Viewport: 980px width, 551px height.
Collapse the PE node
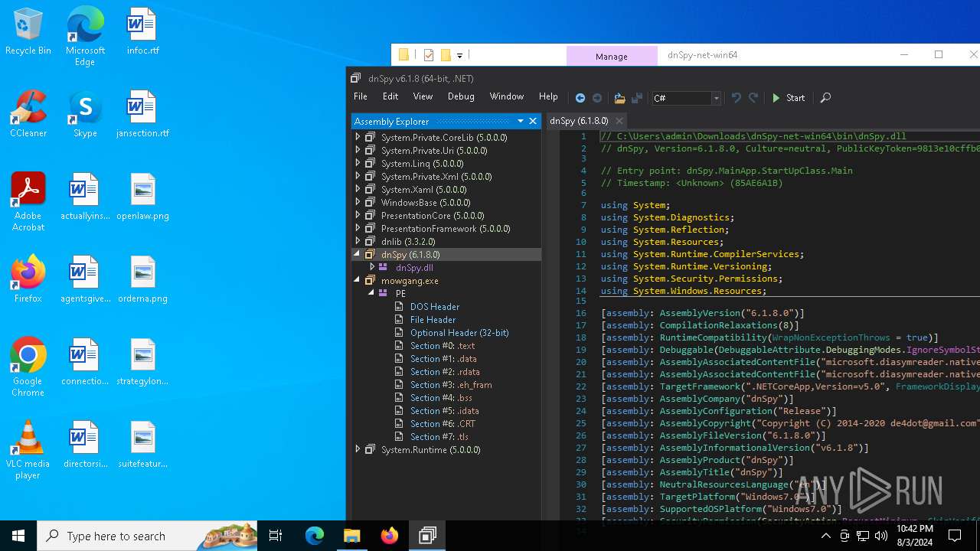pyautogui.click(x=372, y=294)
